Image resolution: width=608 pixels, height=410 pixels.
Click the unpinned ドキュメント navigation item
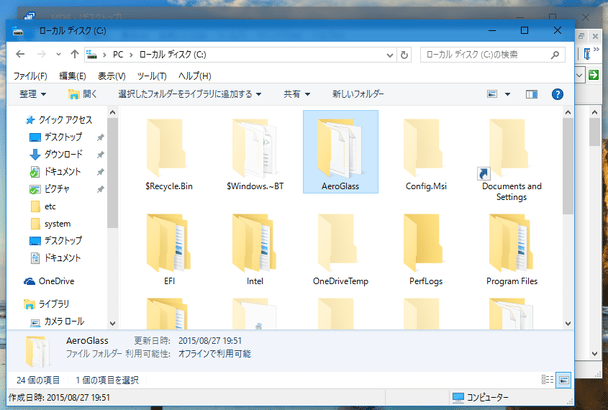tap(55, 258)
